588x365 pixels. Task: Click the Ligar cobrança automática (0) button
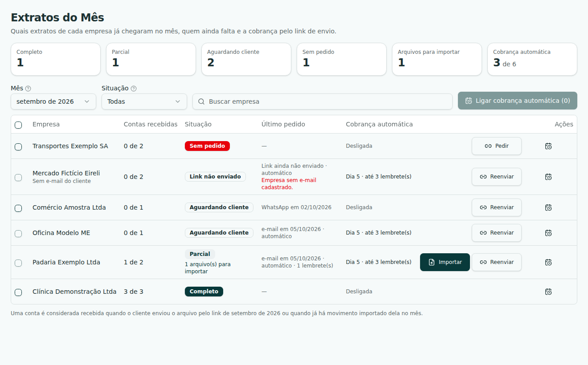518,101
